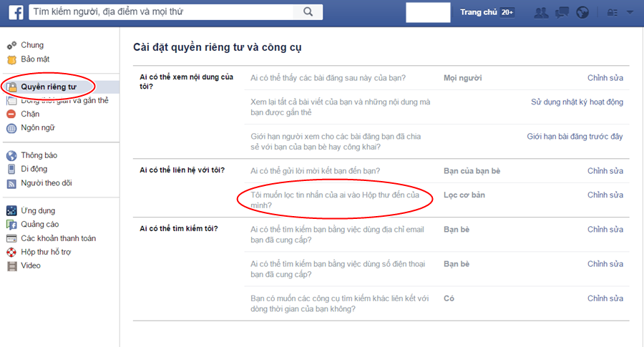Click Trang chủ in the top bar

pos(479,12)
